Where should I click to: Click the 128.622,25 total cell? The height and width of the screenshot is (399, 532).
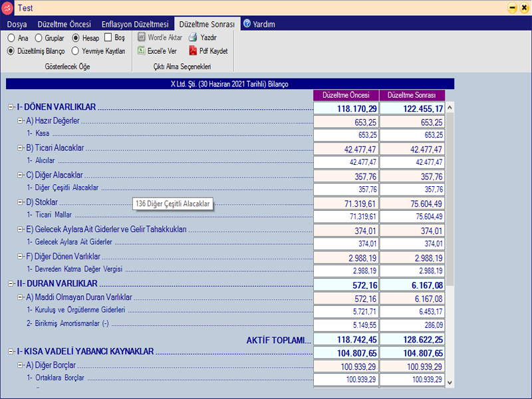412,339
